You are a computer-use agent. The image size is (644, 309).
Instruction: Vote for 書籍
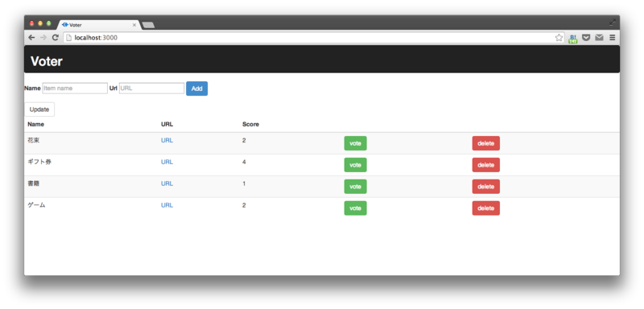click(355, 187)
